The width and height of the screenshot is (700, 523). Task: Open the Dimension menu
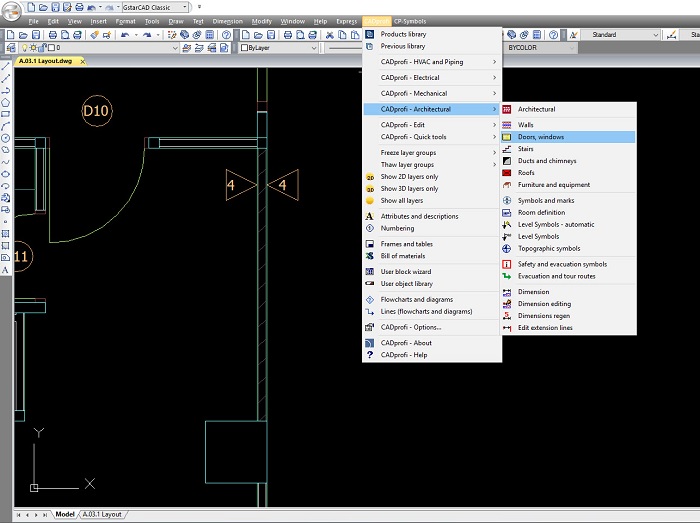(227, 21)
